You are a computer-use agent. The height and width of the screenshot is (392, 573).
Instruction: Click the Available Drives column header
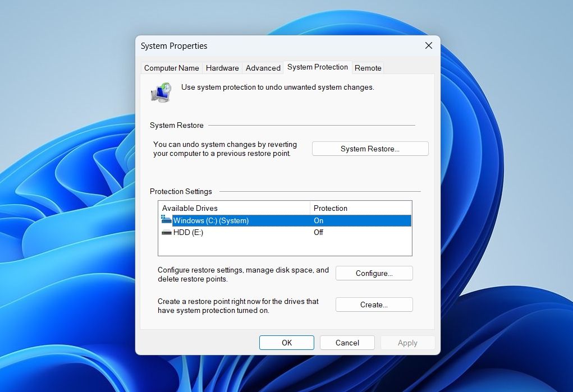(x=234, y=208)
